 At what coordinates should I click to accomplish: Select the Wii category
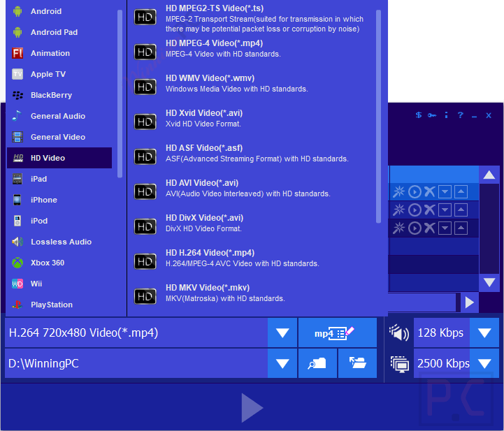[59, 284]
